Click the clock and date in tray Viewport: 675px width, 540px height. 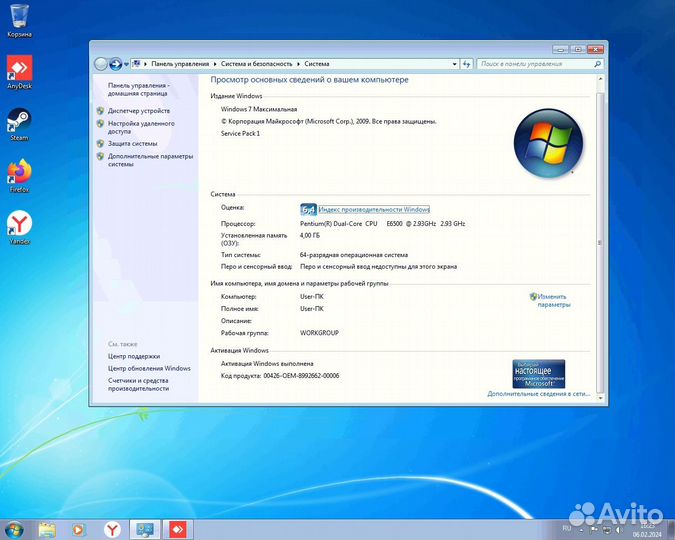pyautogui.click(x=647, y=530)
